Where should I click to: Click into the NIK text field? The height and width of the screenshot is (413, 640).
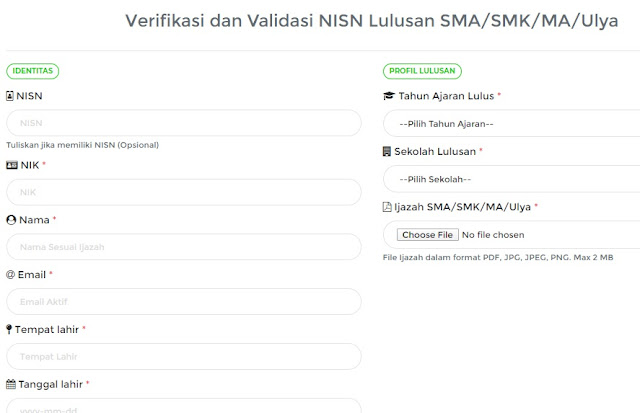(x=183, y=192)
